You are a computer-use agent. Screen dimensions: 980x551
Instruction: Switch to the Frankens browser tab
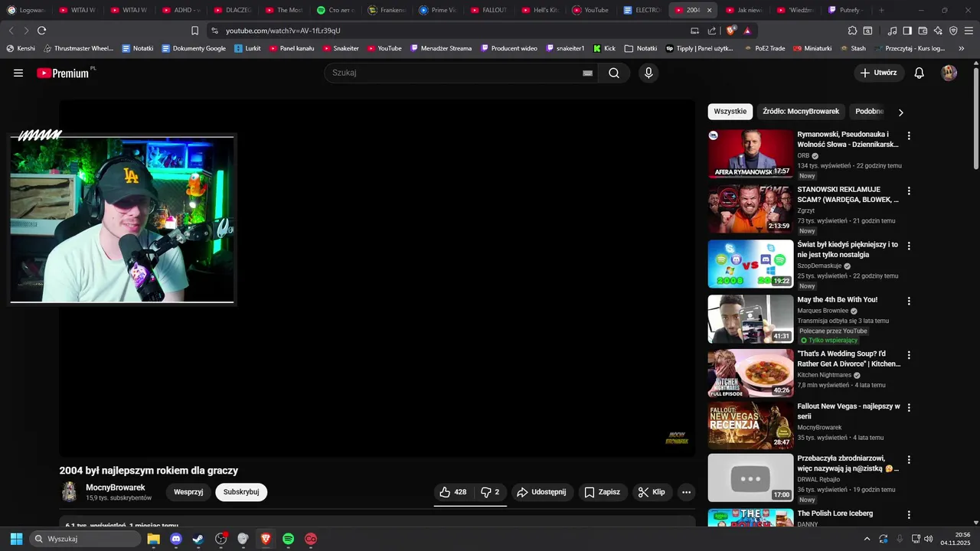[x=388, y=10]
